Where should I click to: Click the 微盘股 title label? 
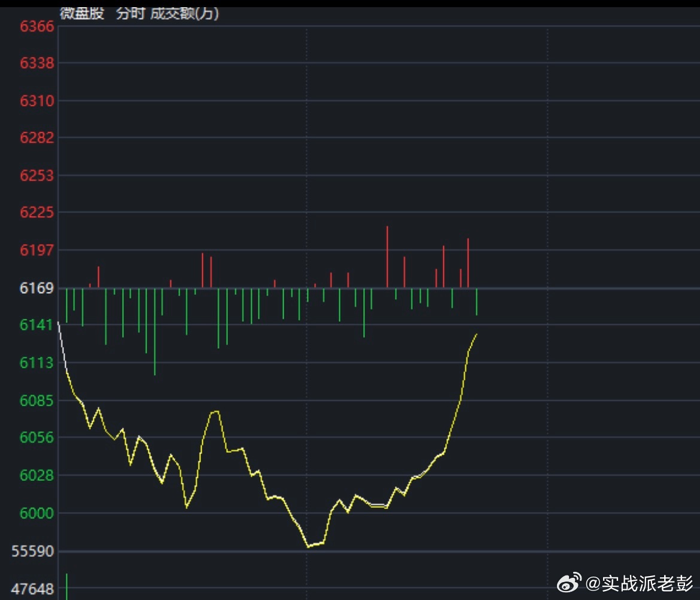click(82, 13)
